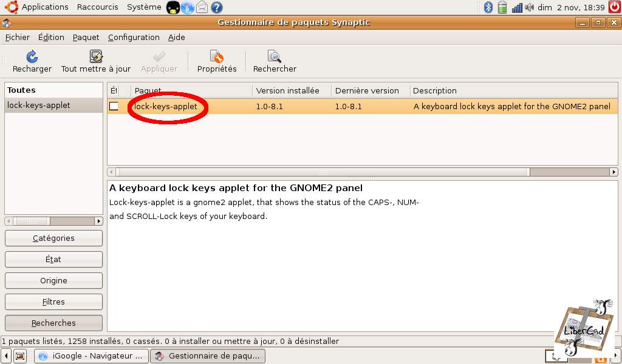Open the Paquet menu
The width and height of the screenshot is (622, 364).
click(86, 37)
